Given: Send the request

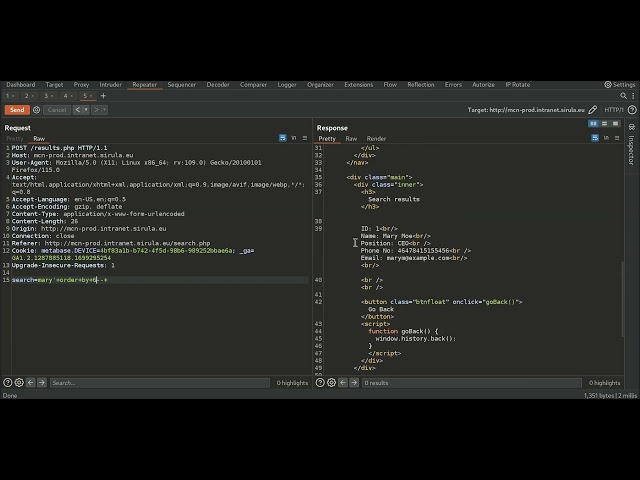Looking at the screenshot, I should [x=17, y=110].
